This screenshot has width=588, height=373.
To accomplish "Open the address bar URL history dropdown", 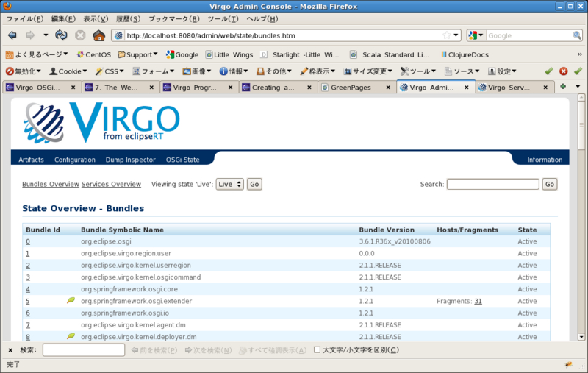I will pyautogui.click(x=456, y=35).
